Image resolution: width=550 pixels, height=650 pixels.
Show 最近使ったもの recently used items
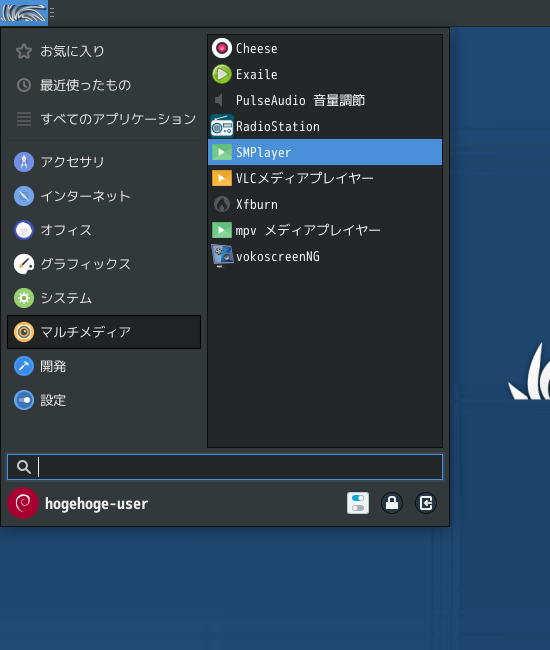point(104,85)
